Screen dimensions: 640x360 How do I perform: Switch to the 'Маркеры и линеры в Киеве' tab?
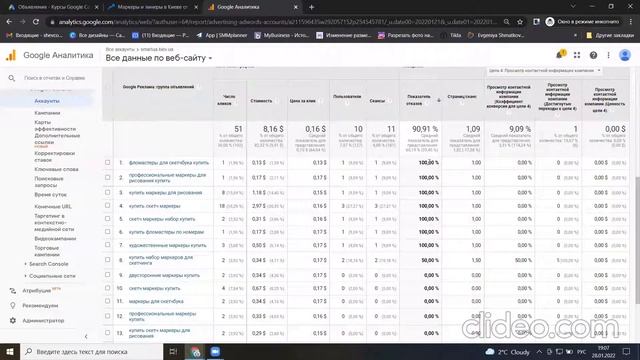pos(152,7)
